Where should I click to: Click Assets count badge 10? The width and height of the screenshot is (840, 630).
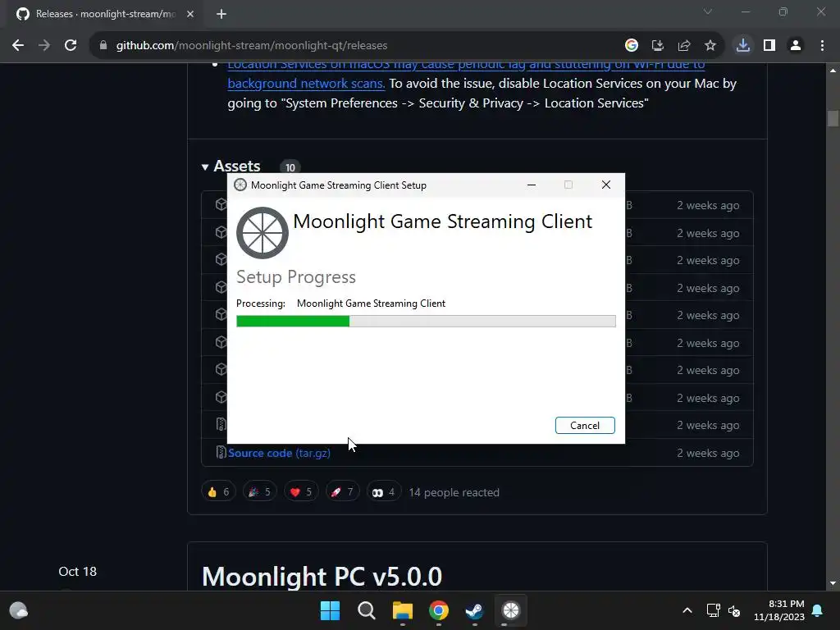[290, 167]
